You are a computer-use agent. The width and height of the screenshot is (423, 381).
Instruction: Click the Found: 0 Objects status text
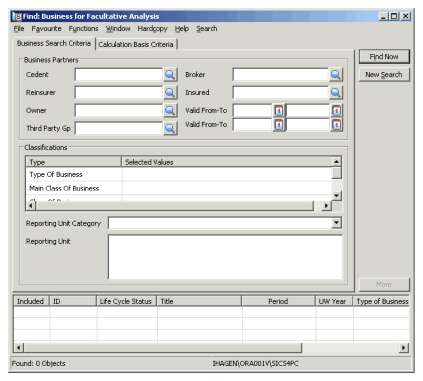pyautogui.click(x=39, y=363)
